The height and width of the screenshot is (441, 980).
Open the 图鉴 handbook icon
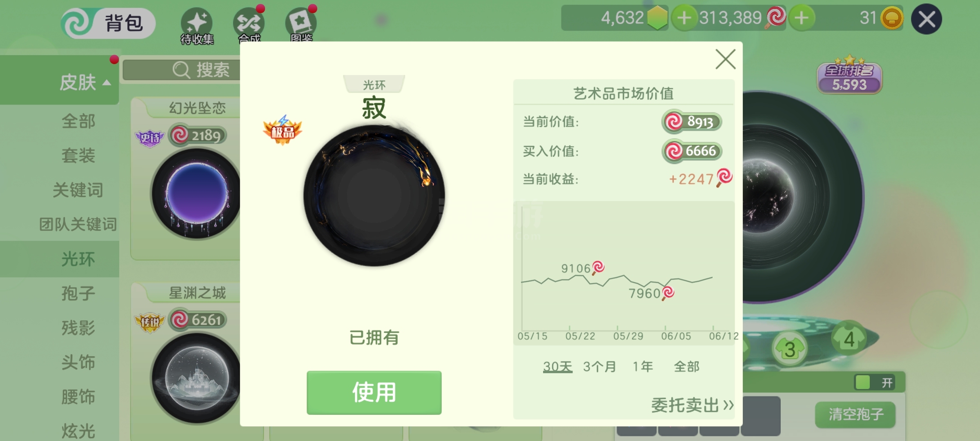[301, 24]
